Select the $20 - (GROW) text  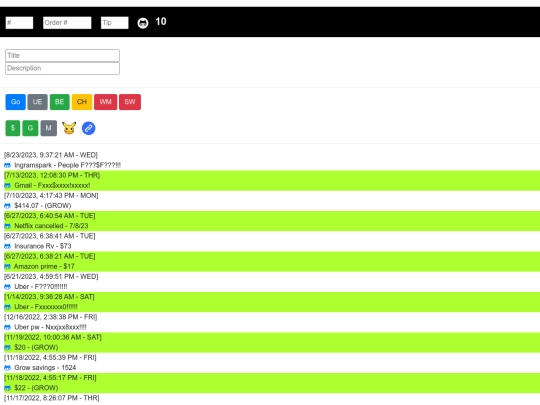coord(36,347)
